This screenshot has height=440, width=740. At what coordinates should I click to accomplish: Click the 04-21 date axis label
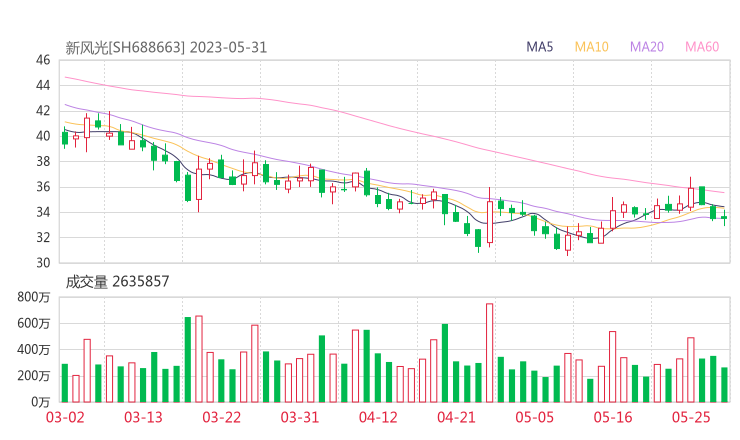(x=456, y=417)
